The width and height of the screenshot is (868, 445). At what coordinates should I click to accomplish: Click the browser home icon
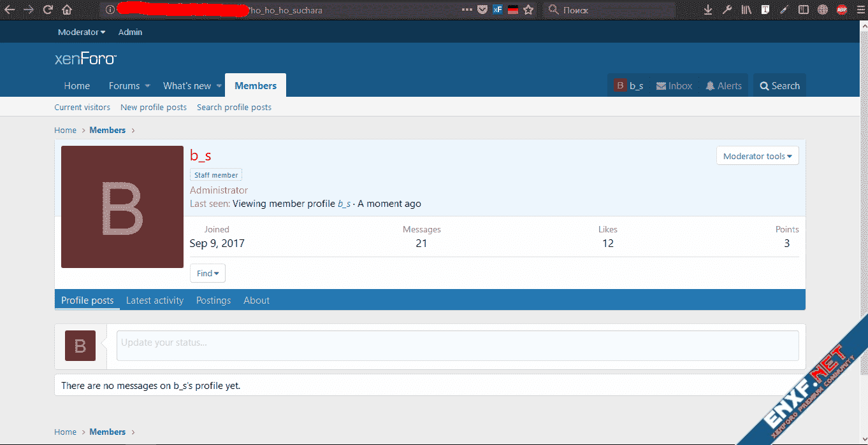67,10
